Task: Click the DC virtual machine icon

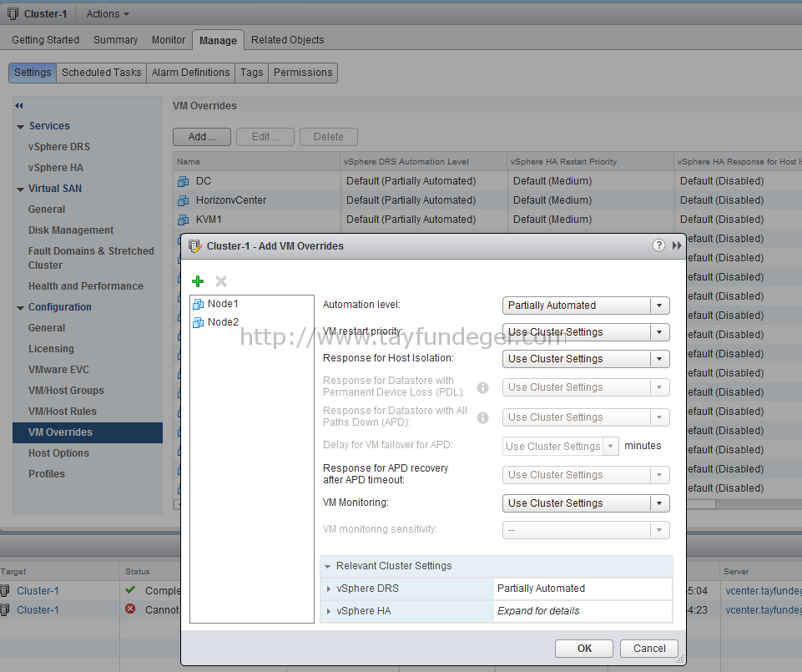Action: pos(183,181)
